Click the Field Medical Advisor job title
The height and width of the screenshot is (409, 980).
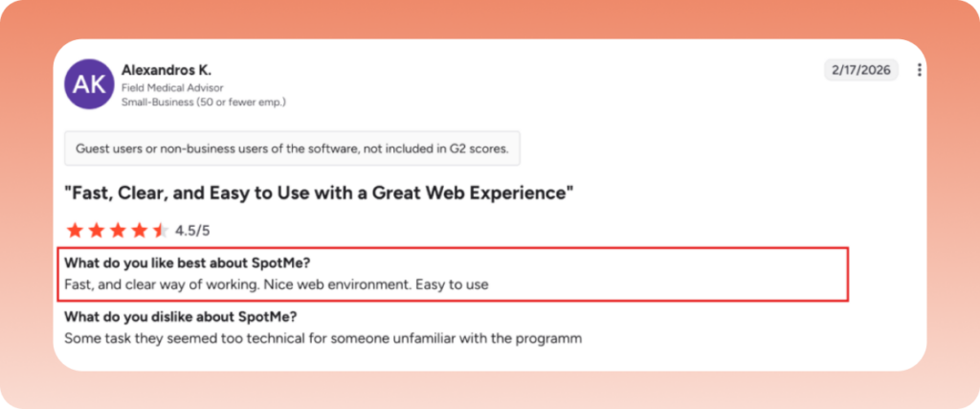172,87
